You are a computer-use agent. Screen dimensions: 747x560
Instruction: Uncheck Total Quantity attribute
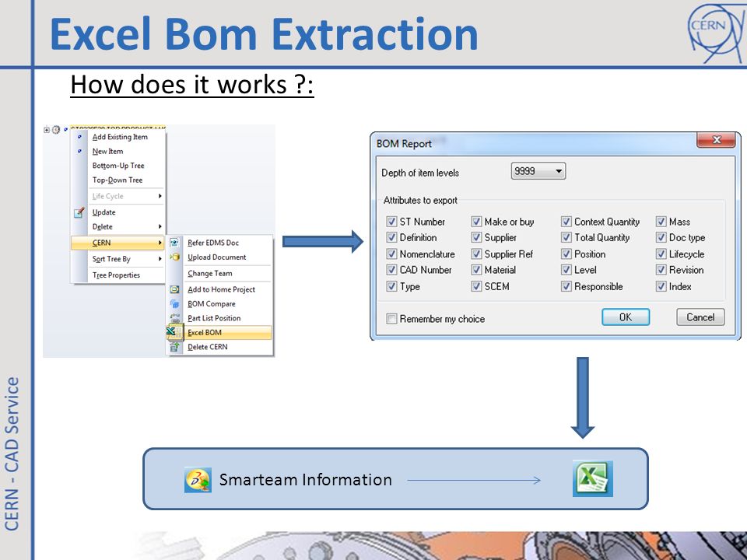click(x=566, y=237)
